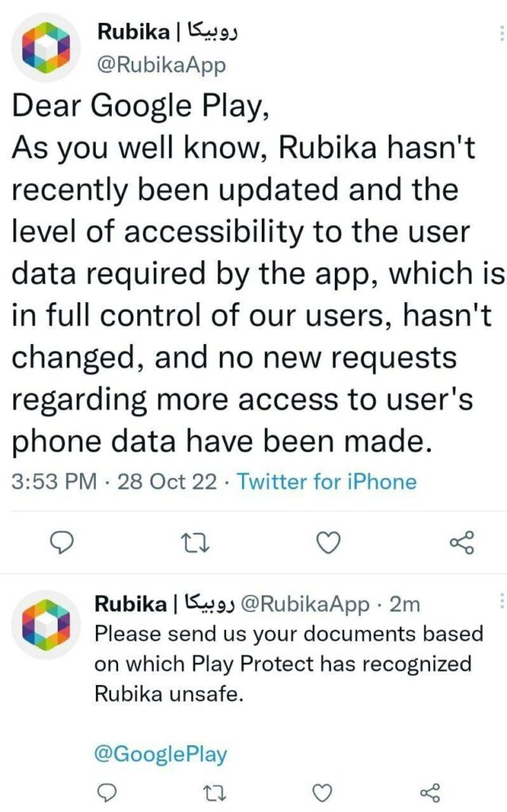
Task: Open the Twitter for iPhone source link
Action: [327, 481]
